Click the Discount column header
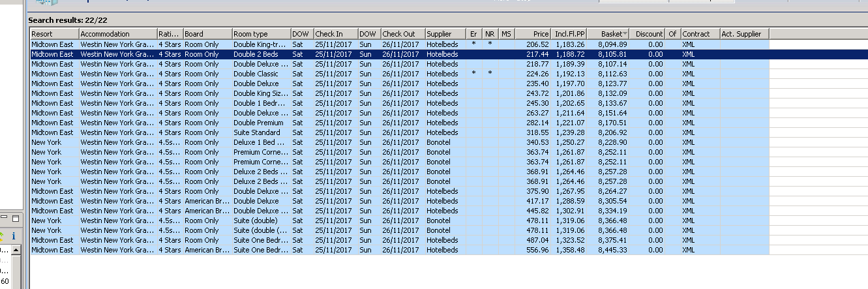 (x=648, y=34)
